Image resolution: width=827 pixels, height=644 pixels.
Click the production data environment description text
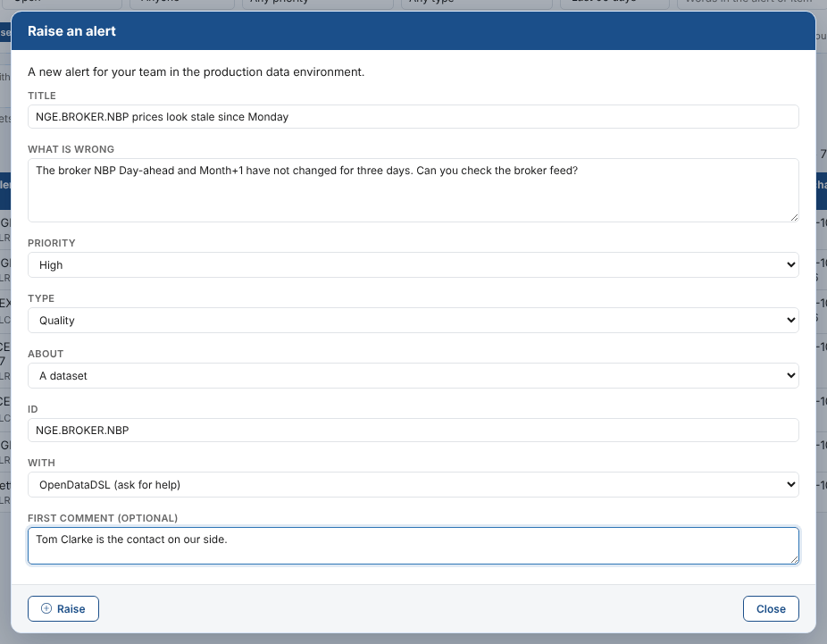(x=196, y=71)
